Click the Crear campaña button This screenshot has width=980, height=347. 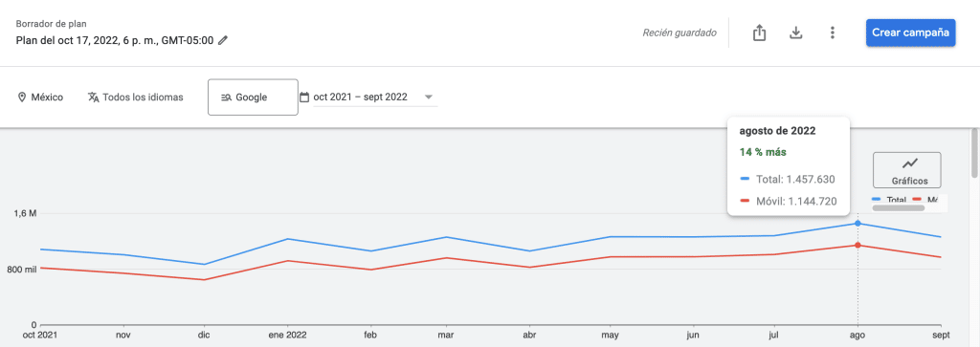click(x=911, y=33)
